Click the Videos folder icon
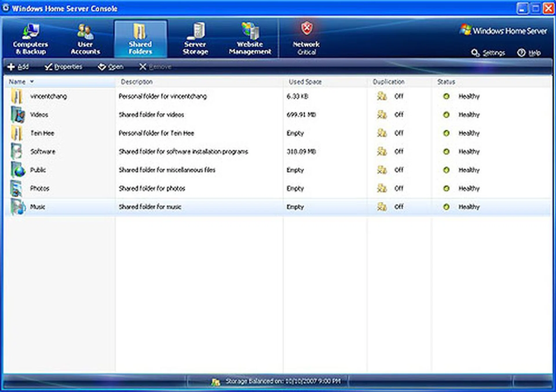556x392 pixels. point(17,115)
